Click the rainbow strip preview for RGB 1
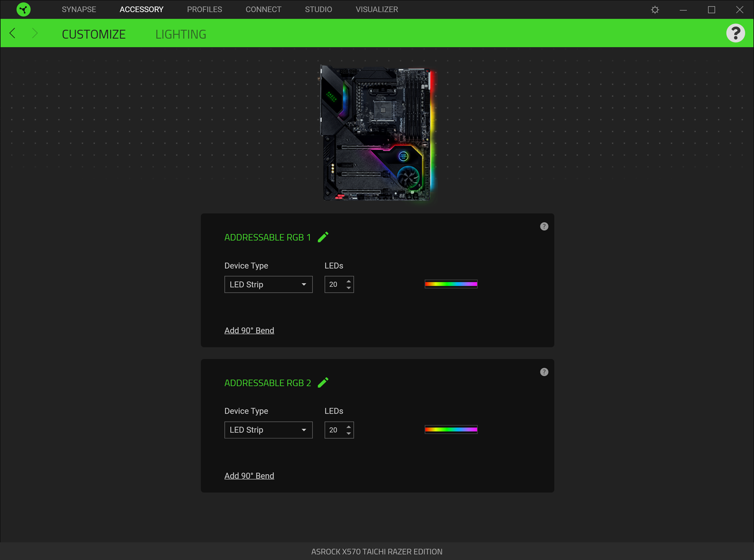The height and width of the screenshot is (560, 754). click(x=451, y=284)
